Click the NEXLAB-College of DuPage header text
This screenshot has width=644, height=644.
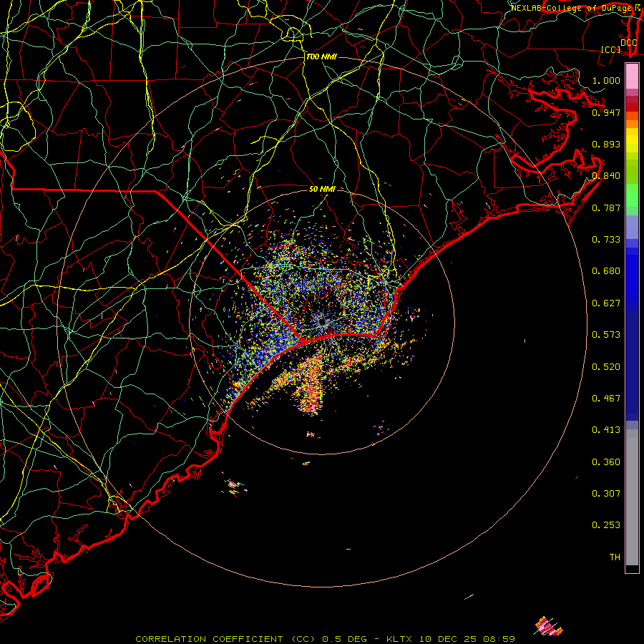[573, 8]
